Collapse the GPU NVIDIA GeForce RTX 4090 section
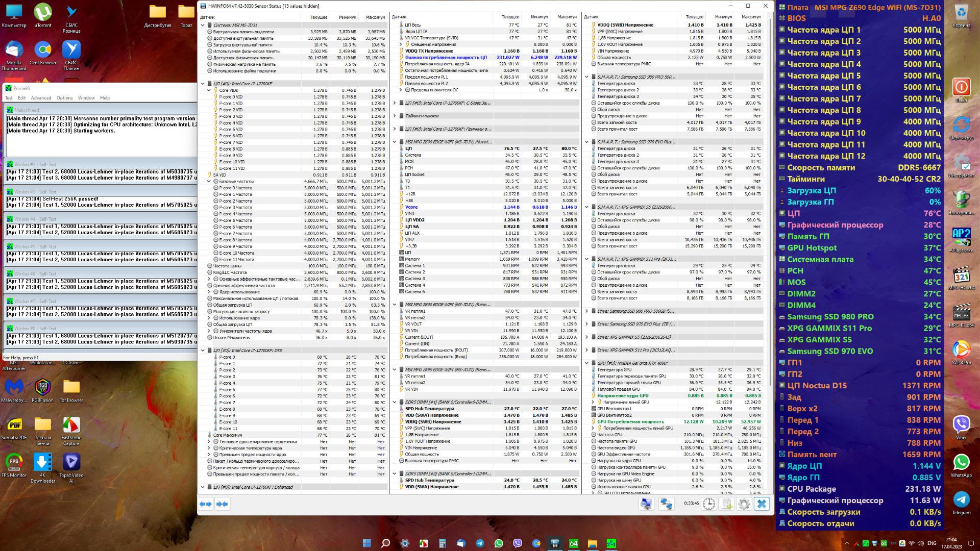980x551 pixels. coord(586,363)
